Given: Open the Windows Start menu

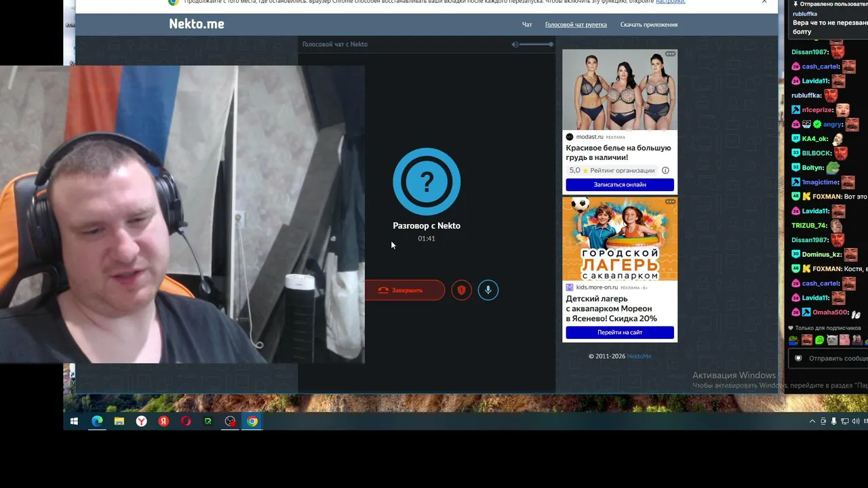Looking at the screenshot, I should click(74, 421).
